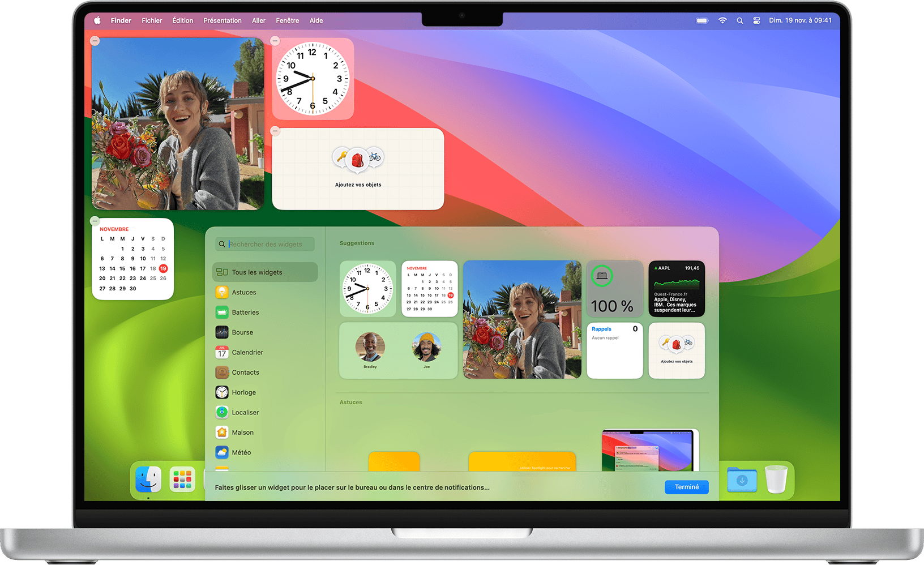This screenshot has height=565, width=924.
Task: Add the suggested clock widget
Action: 367,289
